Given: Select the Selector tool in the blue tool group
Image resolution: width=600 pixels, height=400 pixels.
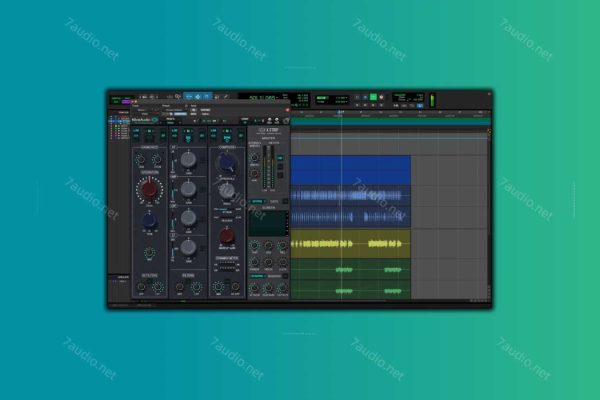Looking at the screenshot, I should [198, 97].
